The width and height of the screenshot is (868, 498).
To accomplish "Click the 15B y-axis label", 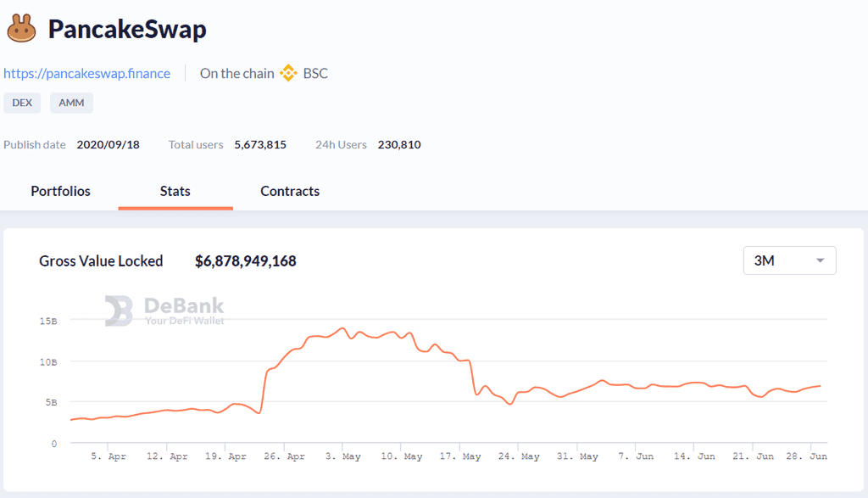I will (48, 322).
